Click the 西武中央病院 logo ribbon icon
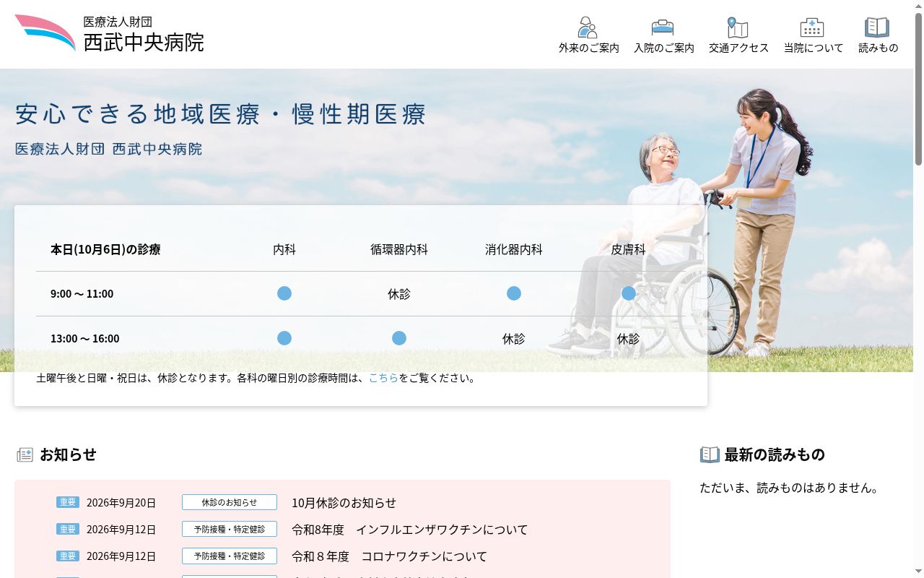Viewport: 924px width, 578px height. click(45, 33)
